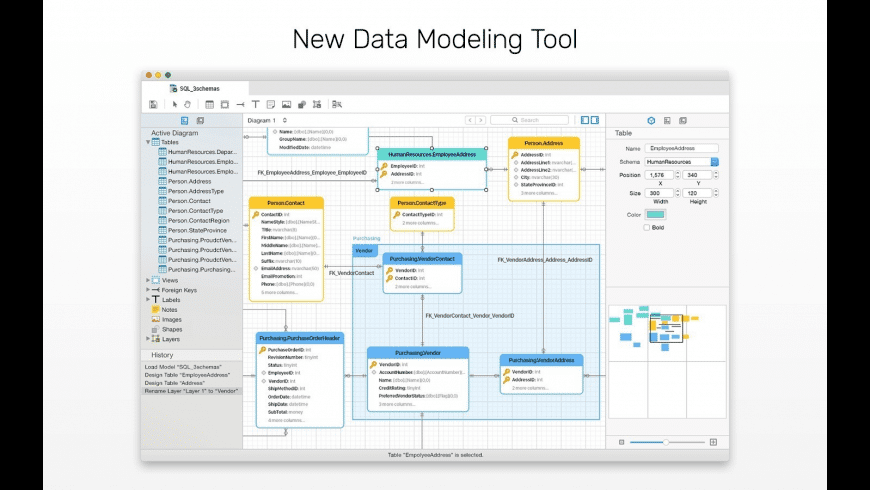Open the table Color swatch
This screenshot has width=870, height=490.
coord(655,215)
